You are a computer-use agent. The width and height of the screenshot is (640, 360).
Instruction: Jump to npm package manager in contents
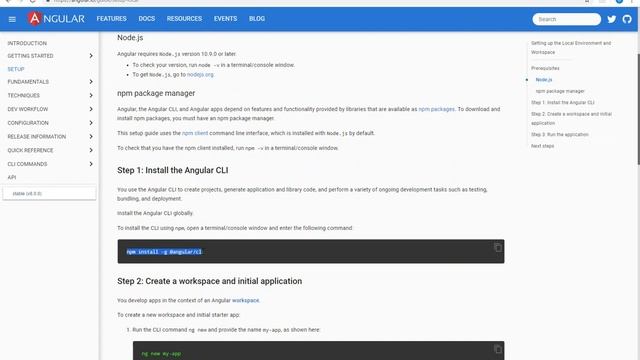(x=560, y=91)
